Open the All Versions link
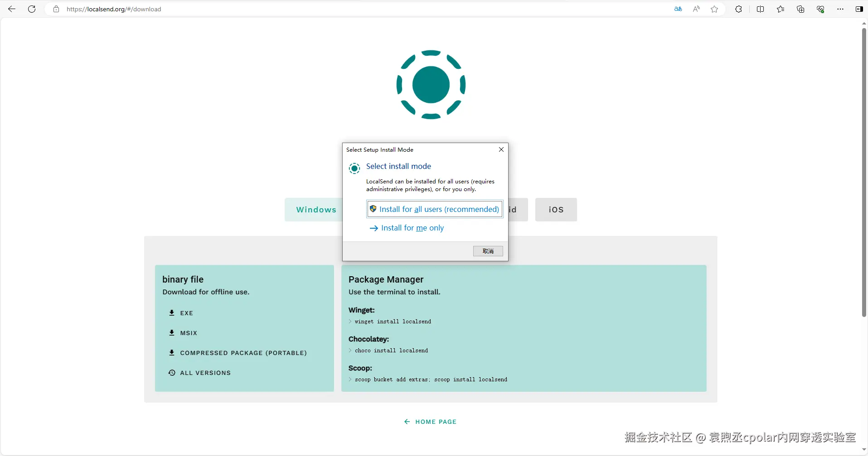Image resolution: width=868 pixels, height=456 pixels. pyautogui.click(x=200, y=373)
